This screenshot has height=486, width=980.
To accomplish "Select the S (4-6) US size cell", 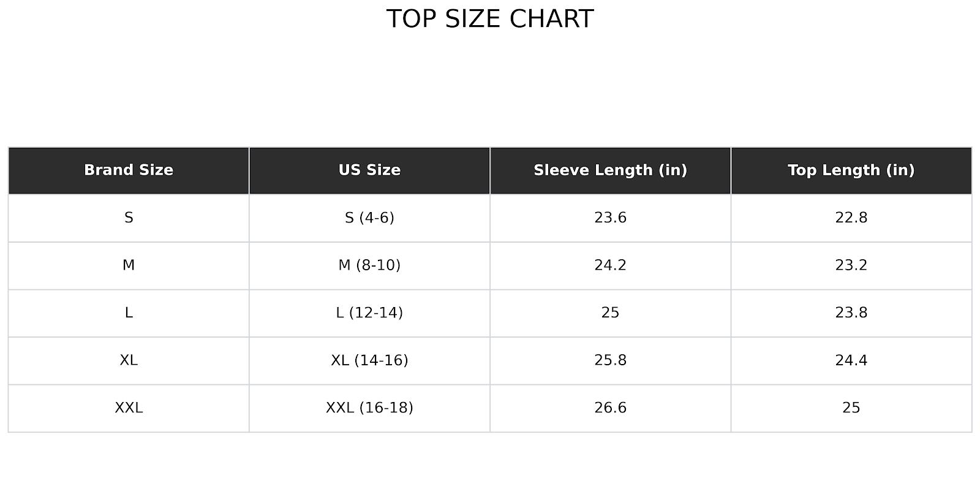I will tap(369, 218).
